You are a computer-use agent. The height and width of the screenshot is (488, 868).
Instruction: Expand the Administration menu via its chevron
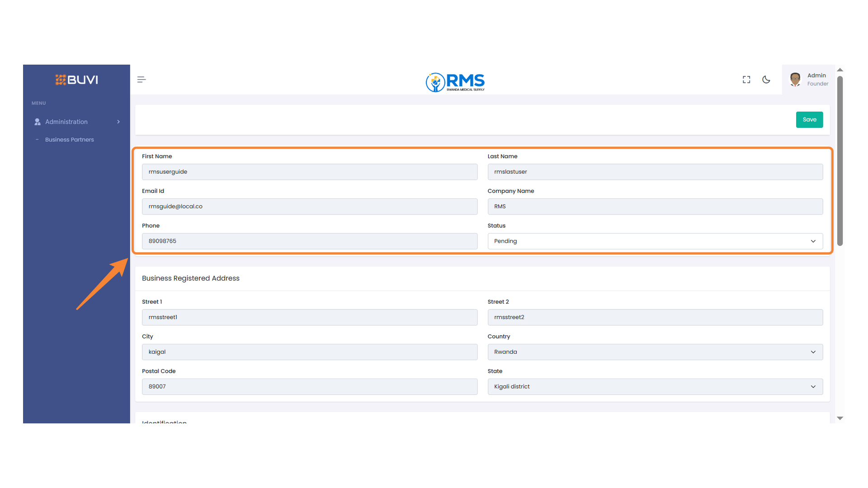(x=118, y=122)
